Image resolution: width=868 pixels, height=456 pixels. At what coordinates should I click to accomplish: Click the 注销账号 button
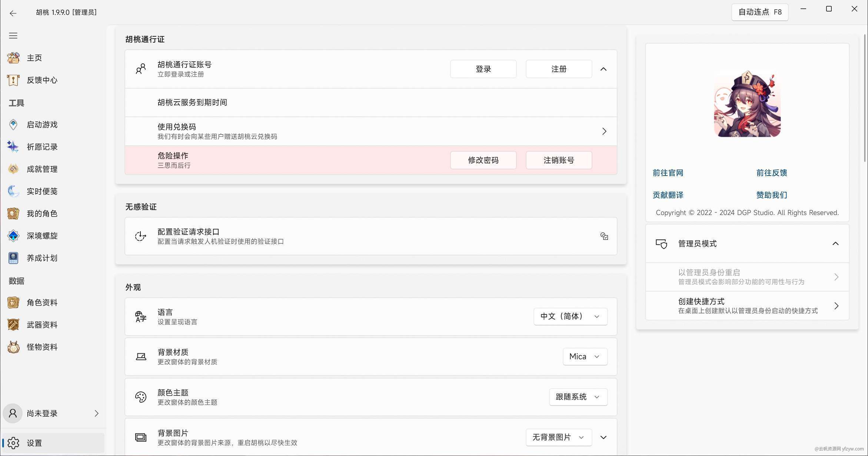pyautogui.click(x=559, y=160)
